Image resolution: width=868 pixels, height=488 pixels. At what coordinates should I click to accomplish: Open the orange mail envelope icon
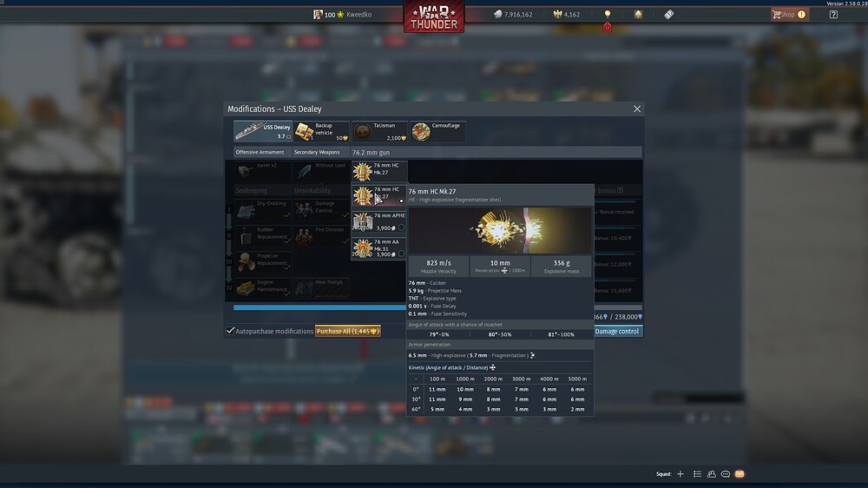pyautogui.click(x=740, y=474)
